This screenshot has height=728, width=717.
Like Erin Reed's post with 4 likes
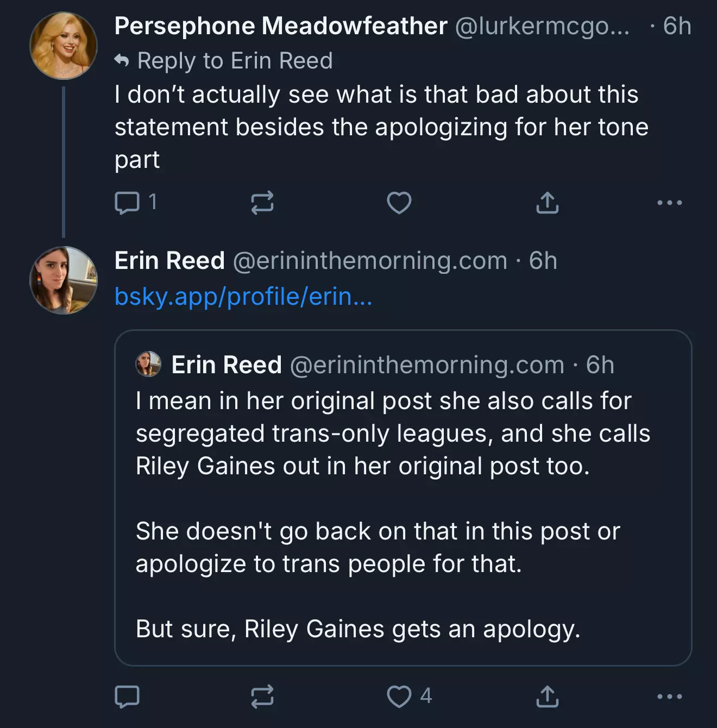[x=400, y=696]
